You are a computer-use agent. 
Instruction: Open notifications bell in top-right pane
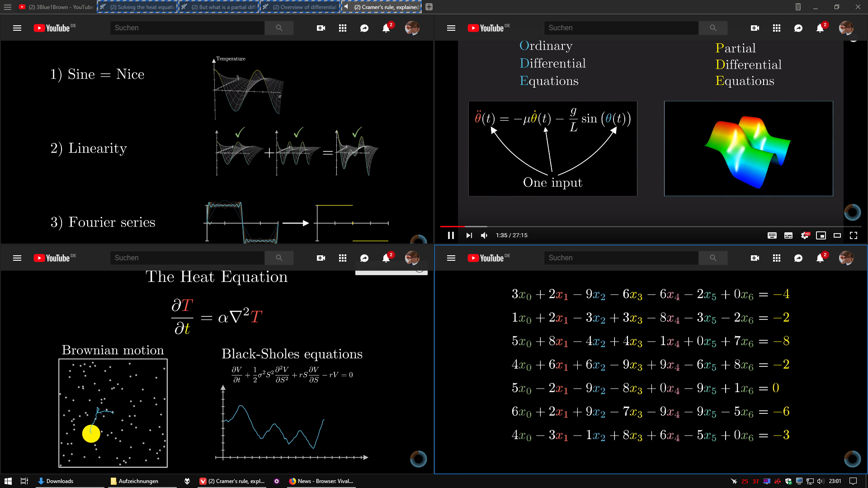coord(820,28)
